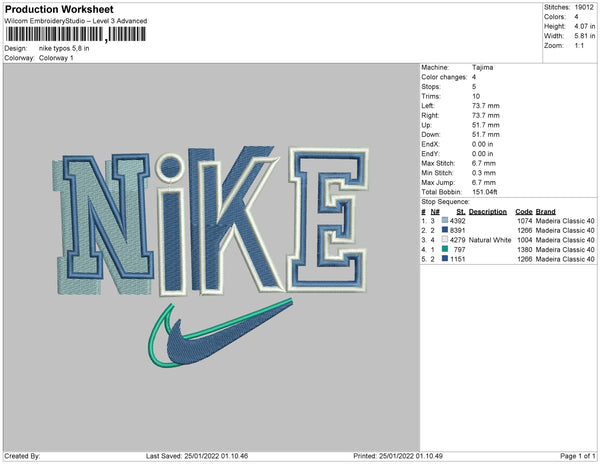The width and height of the screenshot is (600, 464).
Task: Click the 'Printed: 25/01/2022 01.10.49' text
Action: [398, 456]
